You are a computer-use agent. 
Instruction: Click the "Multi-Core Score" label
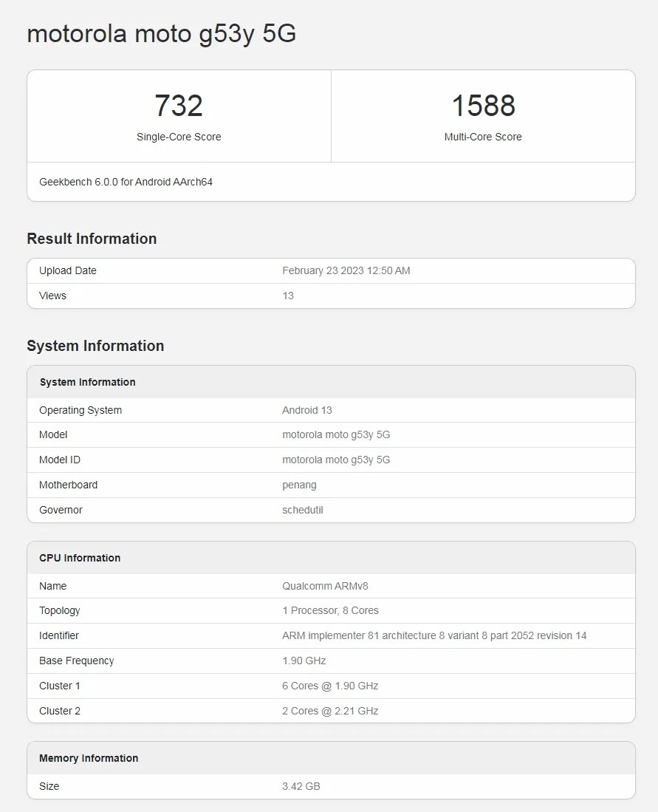[483, 137]
